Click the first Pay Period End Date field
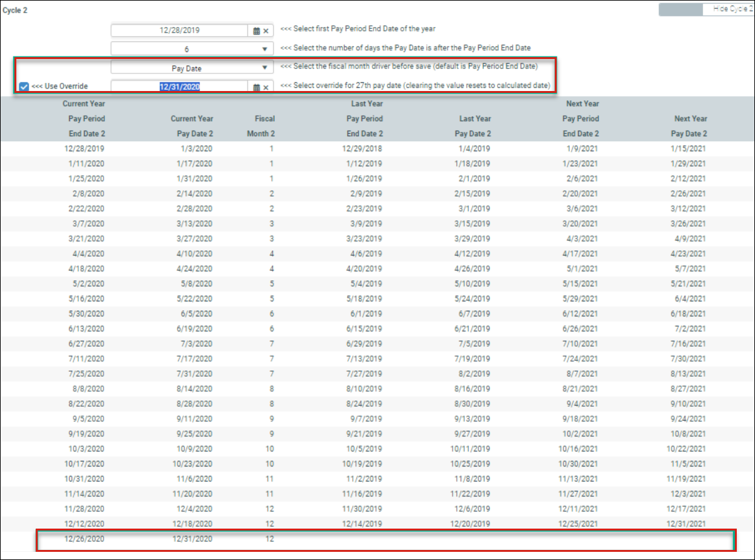Screen dimensions: 755x560 (180, 30)
